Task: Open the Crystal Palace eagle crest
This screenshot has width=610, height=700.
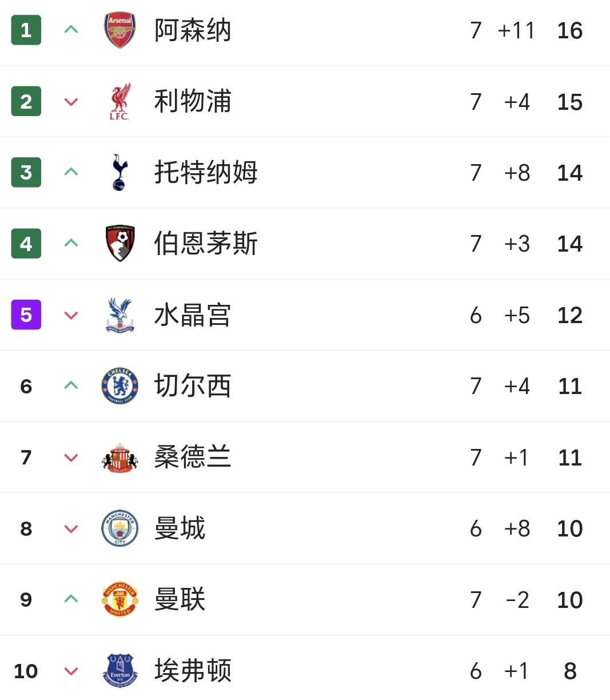Action: 119,315
